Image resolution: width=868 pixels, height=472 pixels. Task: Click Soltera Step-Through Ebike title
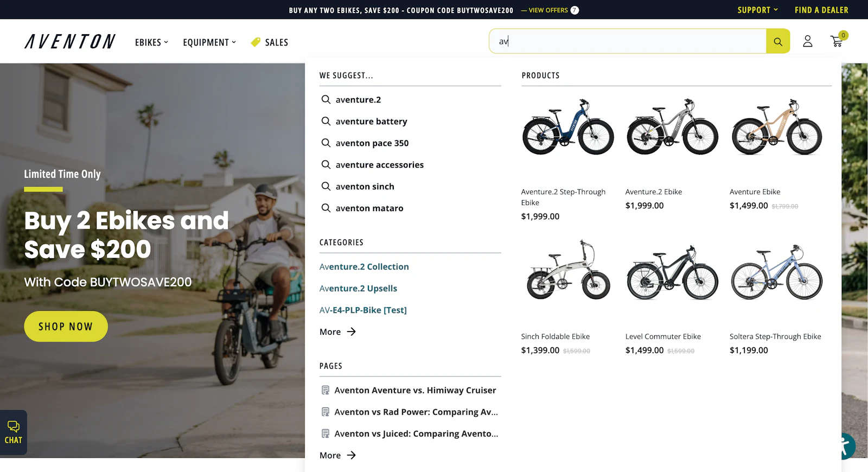(775, 337)
